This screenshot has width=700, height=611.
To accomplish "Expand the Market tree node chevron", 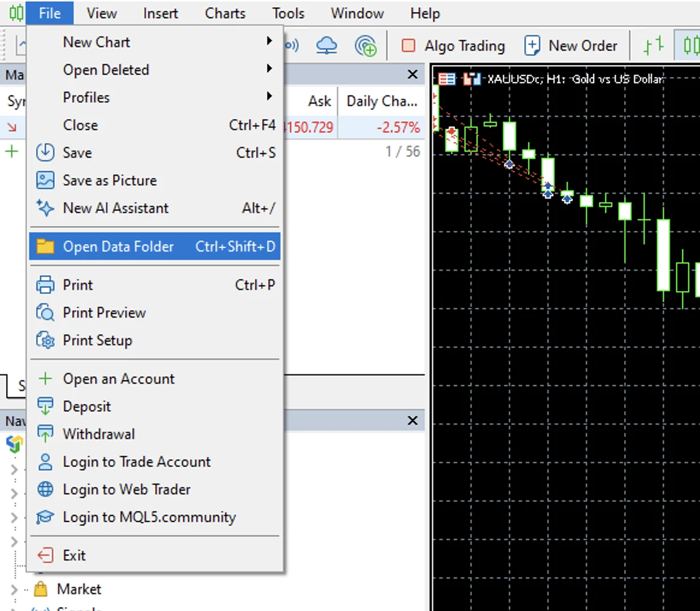I will point(14,589).
